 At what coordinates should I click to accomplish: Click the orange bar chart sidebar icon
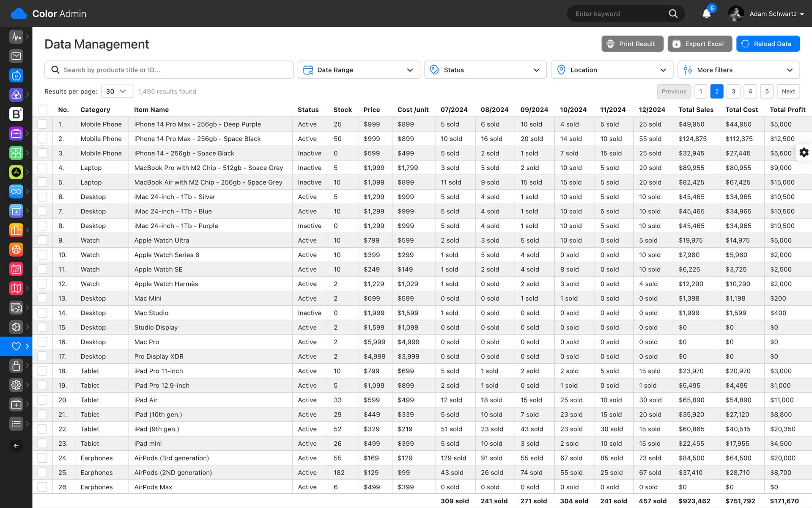point(16,230)
